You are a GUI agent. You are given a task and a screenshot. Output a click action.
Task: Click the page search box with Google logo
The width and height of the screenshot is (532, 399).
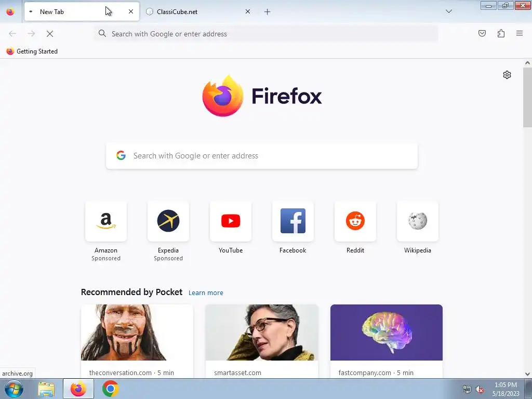(x=262, y=156)
